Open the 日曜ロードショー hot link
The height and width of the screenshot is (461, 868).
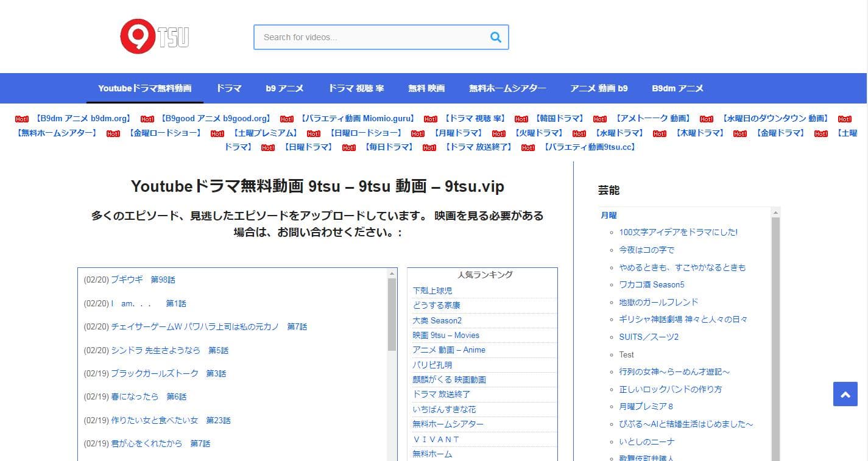365,133
